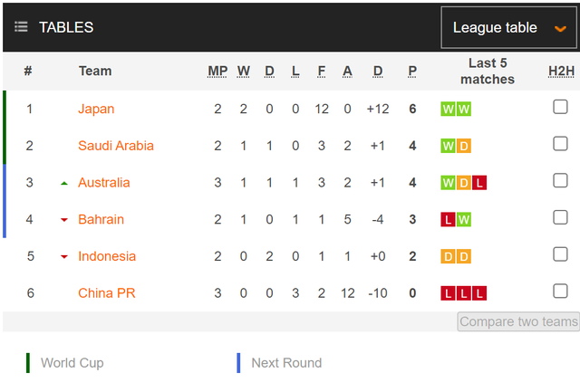Screen dimensions: 580x392
Task: Open the Saudi Arabia team link
Action: tap(116, 146)
